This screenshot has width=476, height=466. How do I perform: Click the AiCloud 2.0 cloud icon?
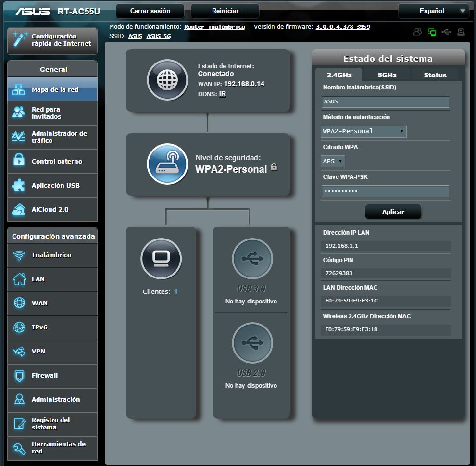coord(19,210)
